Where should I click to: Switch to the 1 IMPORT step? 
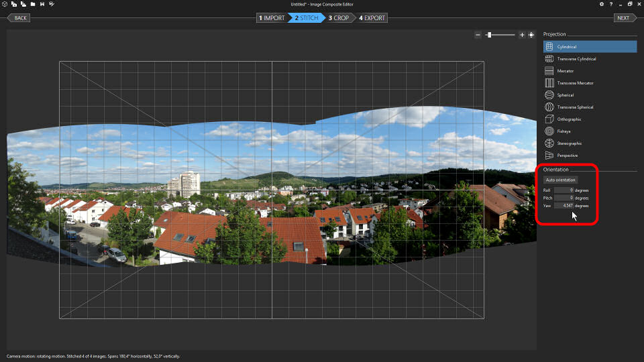pyautogui.click(x=272, y=18)
